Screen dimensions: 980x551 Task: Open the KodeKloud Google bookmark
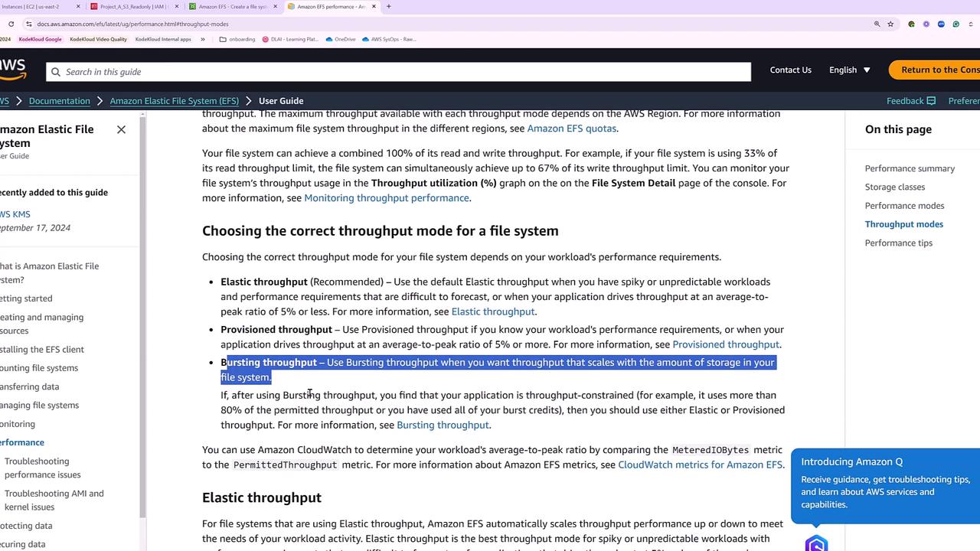pos(40,39)
